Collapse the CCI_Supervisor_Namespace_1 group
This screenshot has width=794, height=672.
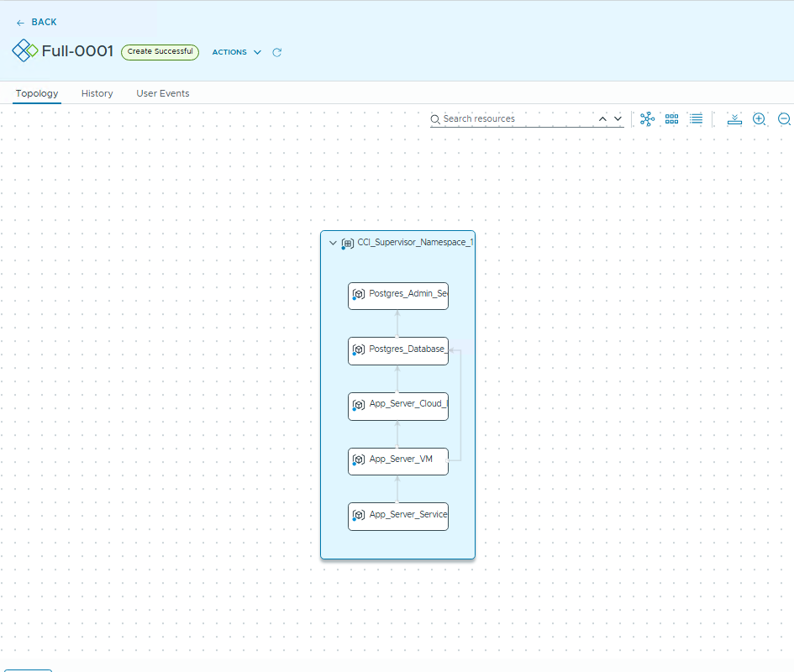(333, 243)
